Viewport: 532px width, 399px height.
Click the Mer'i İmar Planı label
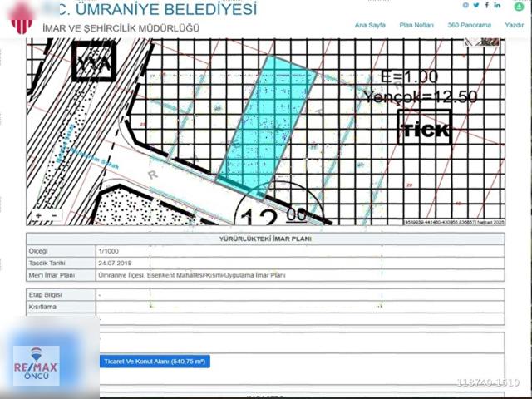point(52,275)
